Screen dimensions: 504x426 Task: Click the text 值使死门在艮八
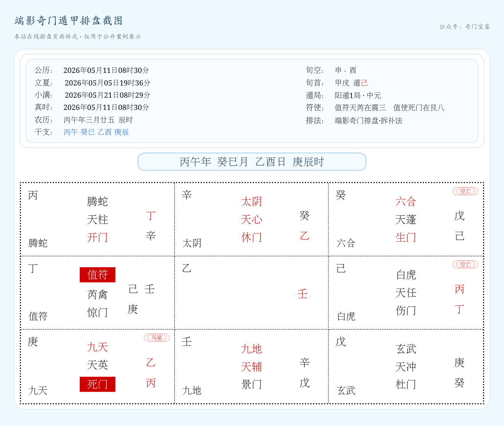(419, 108)
